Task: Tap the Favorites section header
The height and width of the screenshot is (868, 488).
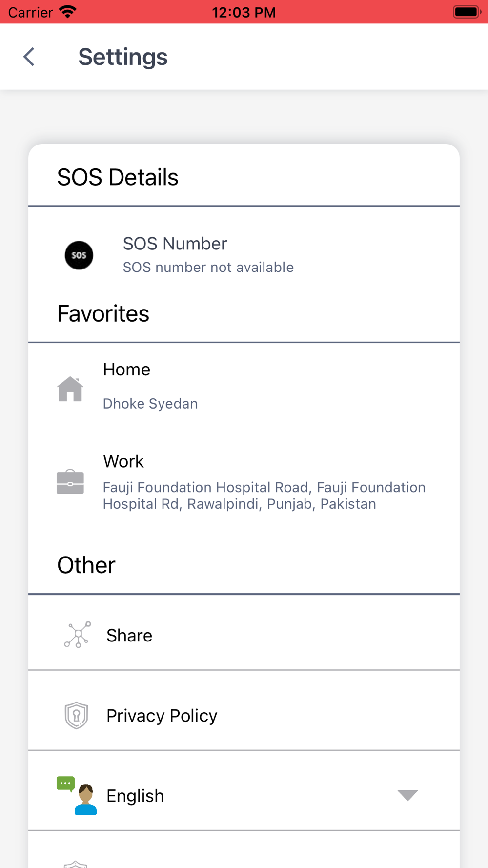Action: (103, 313)
